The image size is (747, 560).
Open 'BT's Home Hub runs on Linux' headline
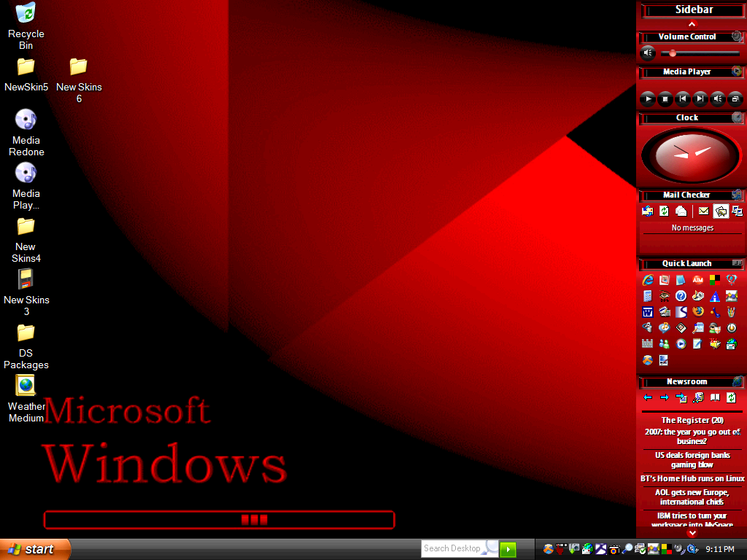point(692,478)
